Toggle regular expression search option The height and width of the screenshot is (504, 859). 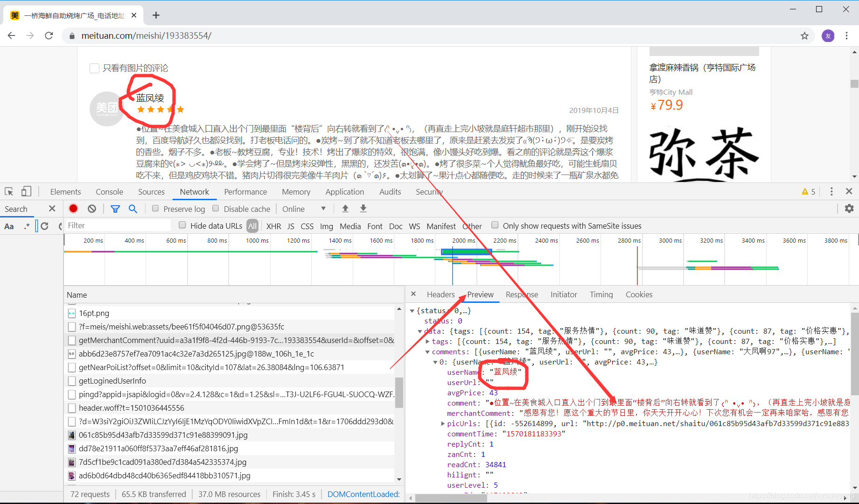pos(27,226)
